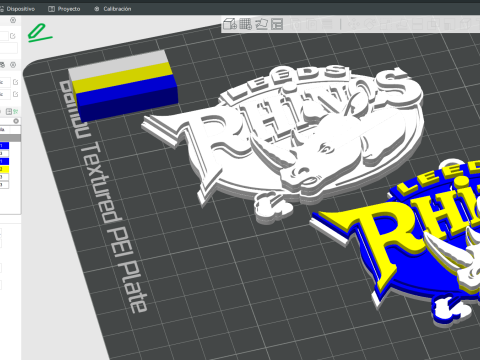This screenshot has width=480, height=360.
Task: Edit the first filament preset
Action: click(x=15, y=82)
